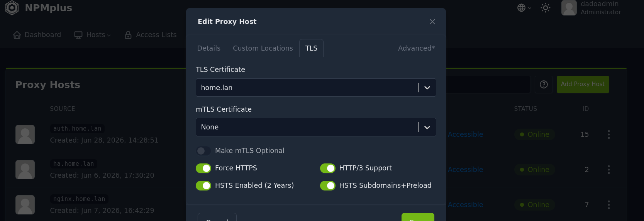Disable Force HTTPS switch
This screenshot has height=221, width=644.
point(203,168)
